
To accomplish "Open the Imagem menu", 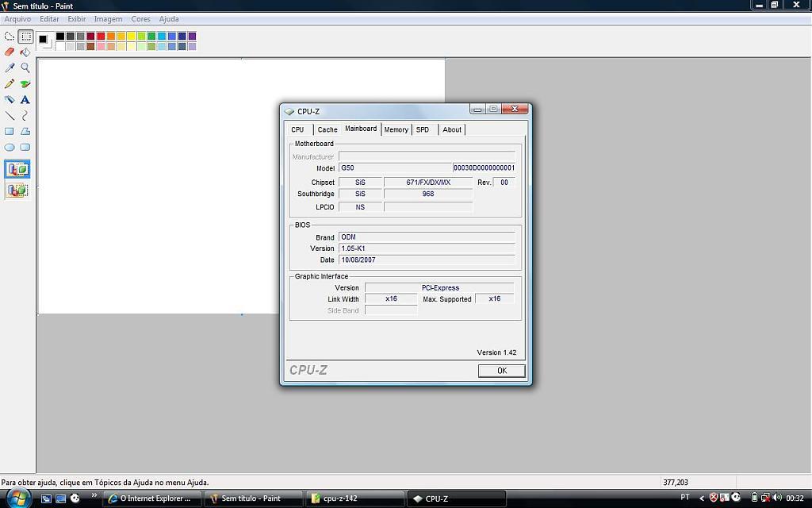I will pos(108,19).
